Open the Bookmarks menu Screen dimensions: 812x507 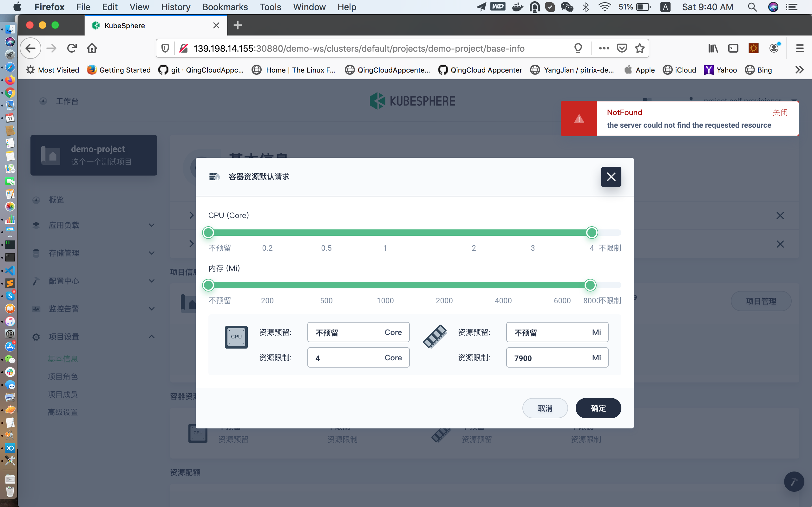tap(225, 7)
